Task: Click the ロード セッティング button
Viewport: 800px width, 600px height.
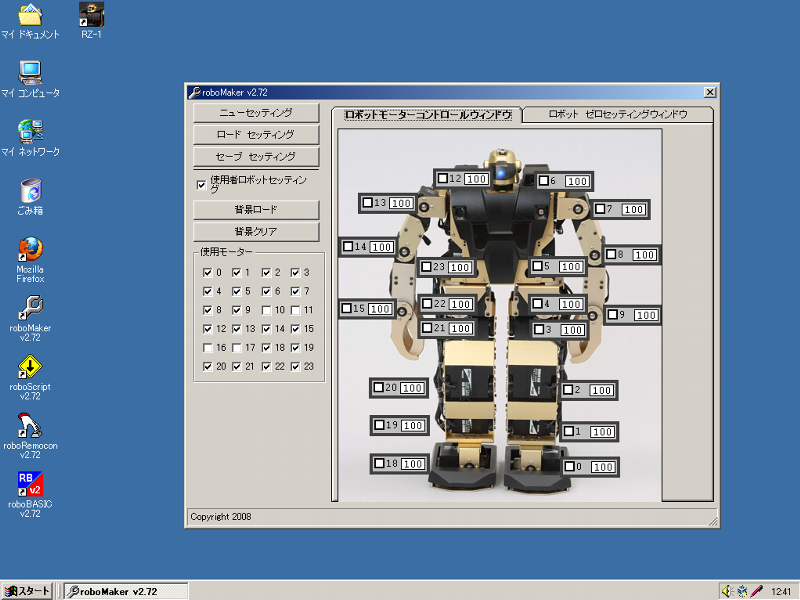Action: [256, 135]
